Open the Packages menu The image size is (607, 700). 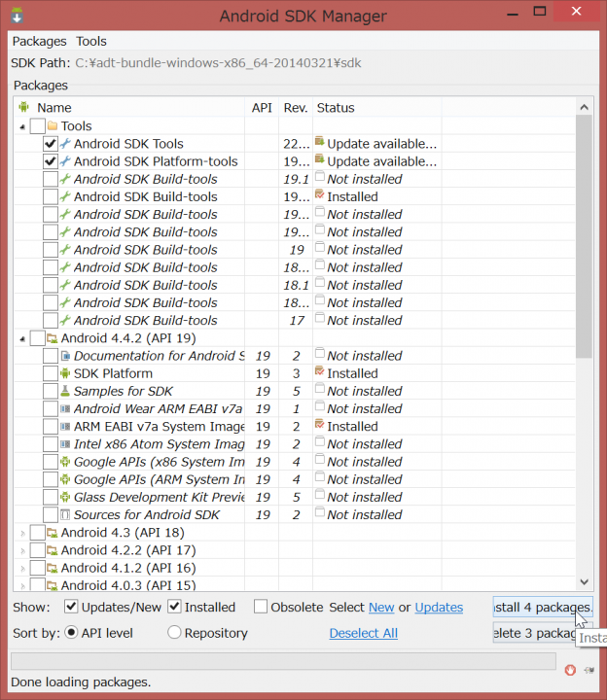(39, 41)
